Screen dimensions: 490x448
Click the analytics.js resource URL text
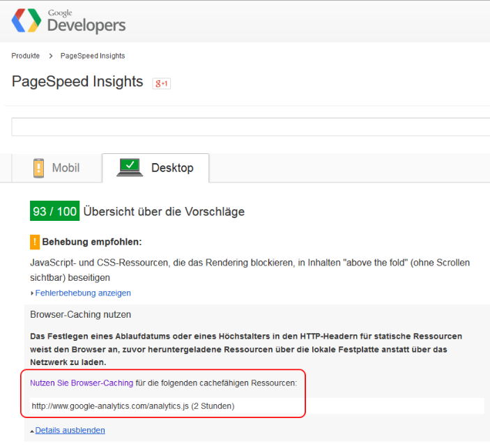pyautogui.click(x=133, y=406)
